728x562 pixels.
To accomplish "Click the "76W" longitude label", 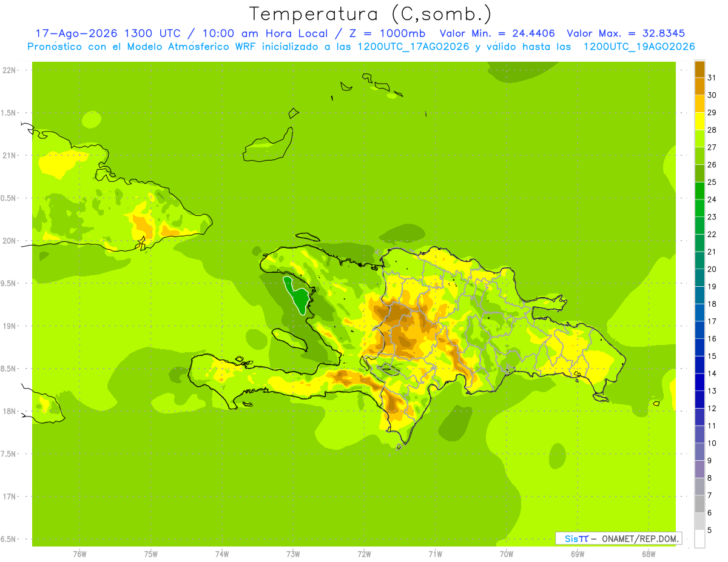I will point(79,554).
